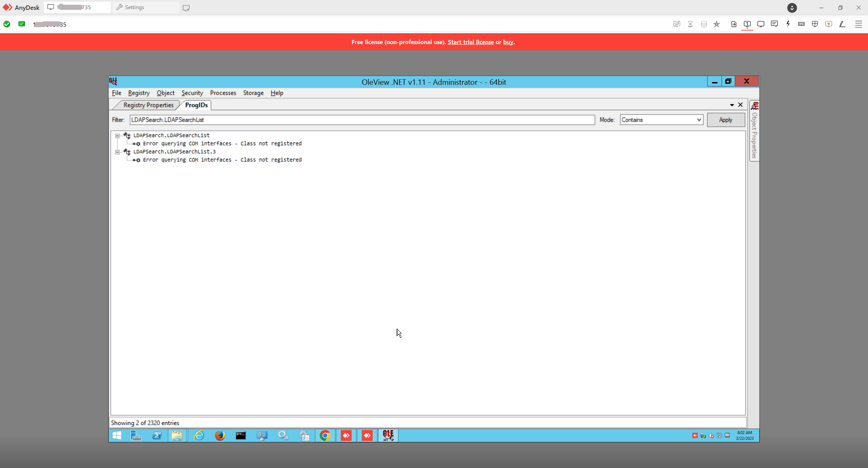Viewport: 868px width, 468px height.
Task: Click the shield permissions icon
Action: (x=815, y=24)
